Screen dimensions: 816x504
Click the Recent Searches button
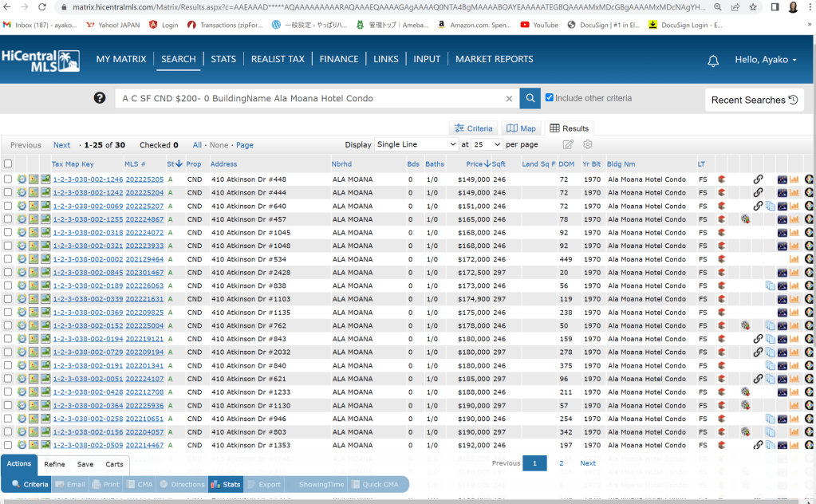(x=753, y=100)
